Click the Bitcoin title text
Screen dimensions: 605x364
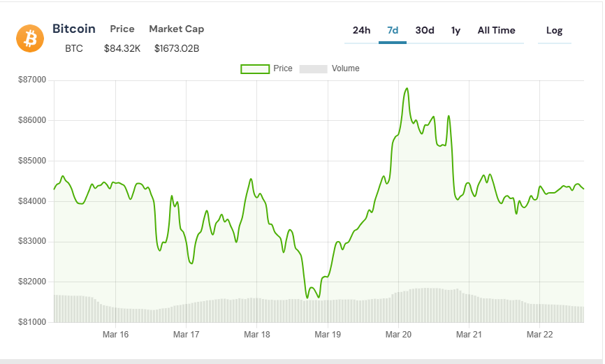73,29
